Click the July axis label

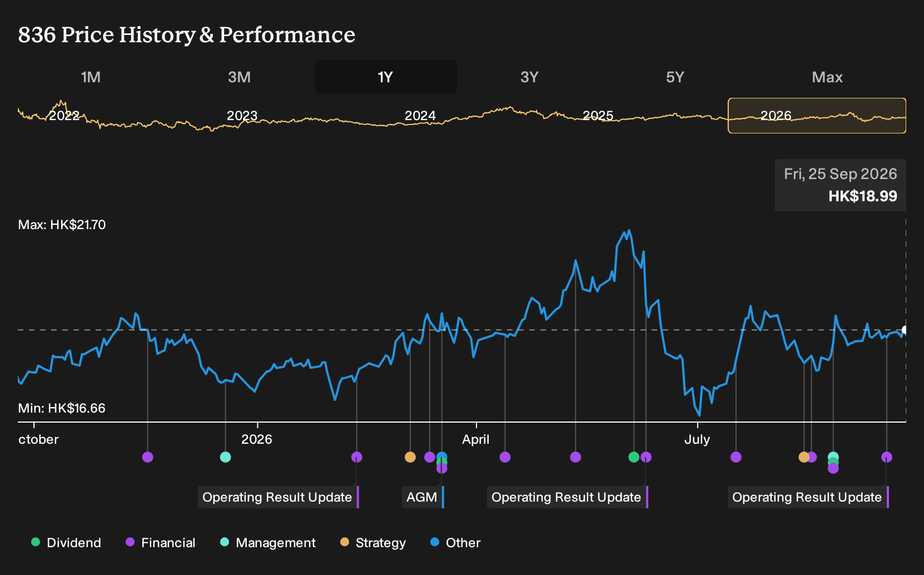[697, 439]
